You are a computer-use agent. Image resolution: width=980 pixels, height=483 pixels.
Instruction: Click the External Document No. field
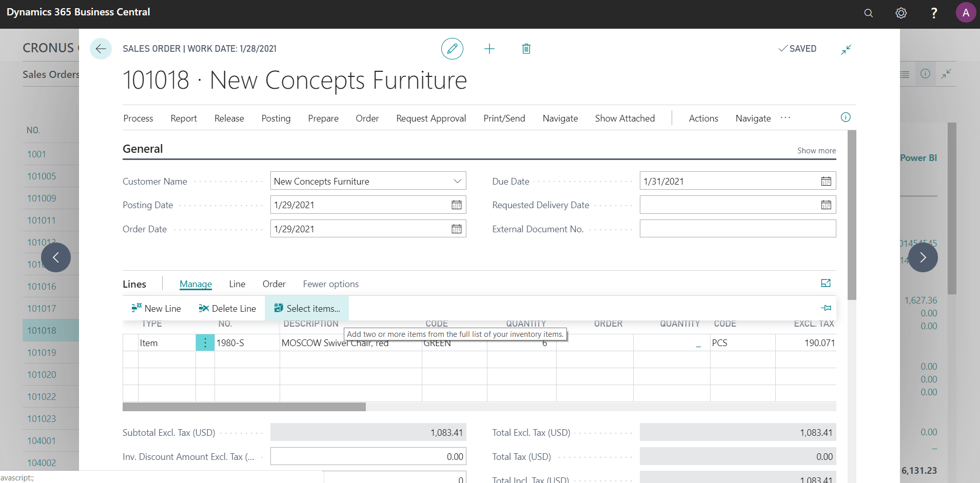pos(738,229)
